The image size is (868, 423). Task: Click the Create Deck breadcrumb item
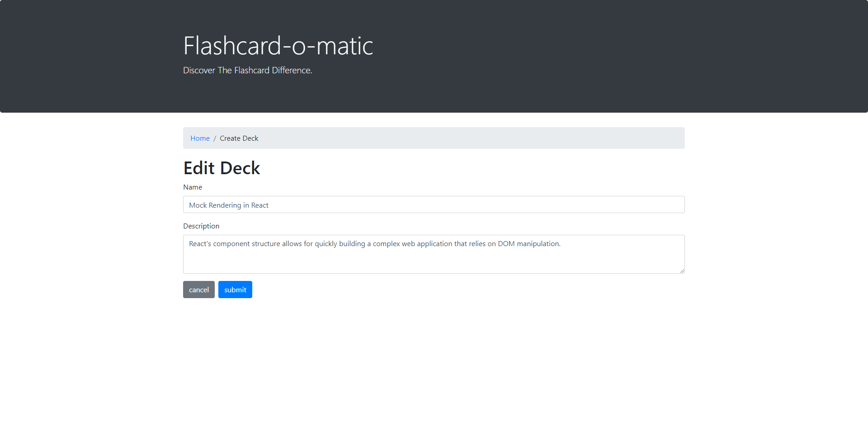tap(239, 138)
